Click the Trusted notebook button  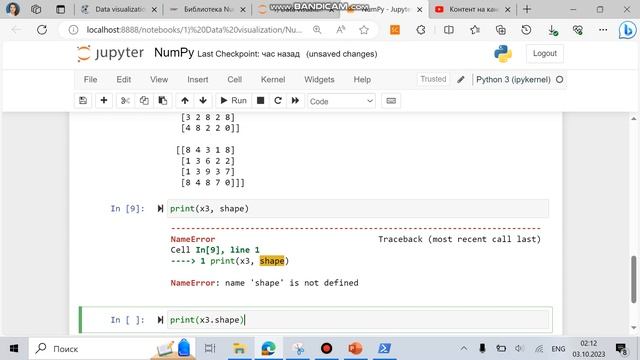click(433, 79)
